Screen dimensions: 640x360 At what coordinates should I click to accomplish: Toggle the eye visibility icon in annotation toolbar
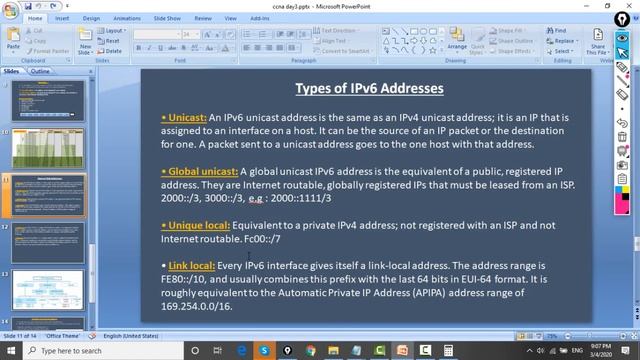point(622,38)
